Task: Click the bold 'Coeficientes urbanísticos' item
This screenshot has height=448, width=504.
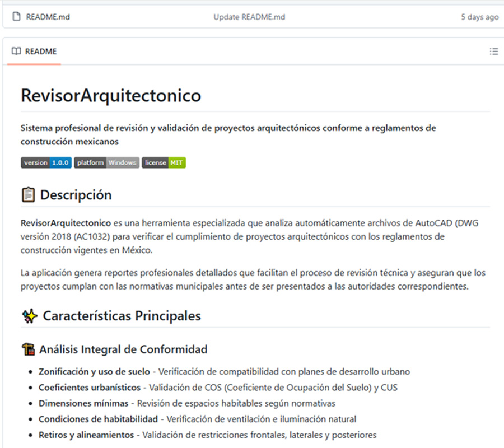Action: click(x=90, y=388)
